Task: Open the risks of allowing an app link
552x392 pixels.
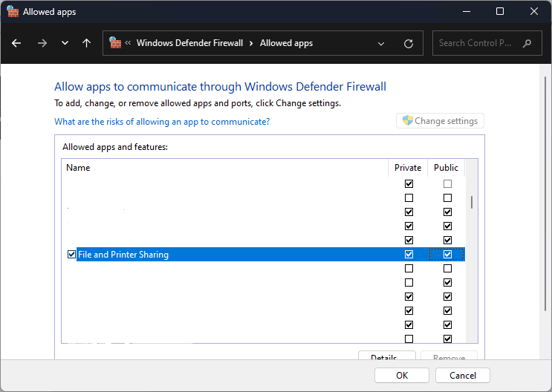Action: (x=162, y=122)
